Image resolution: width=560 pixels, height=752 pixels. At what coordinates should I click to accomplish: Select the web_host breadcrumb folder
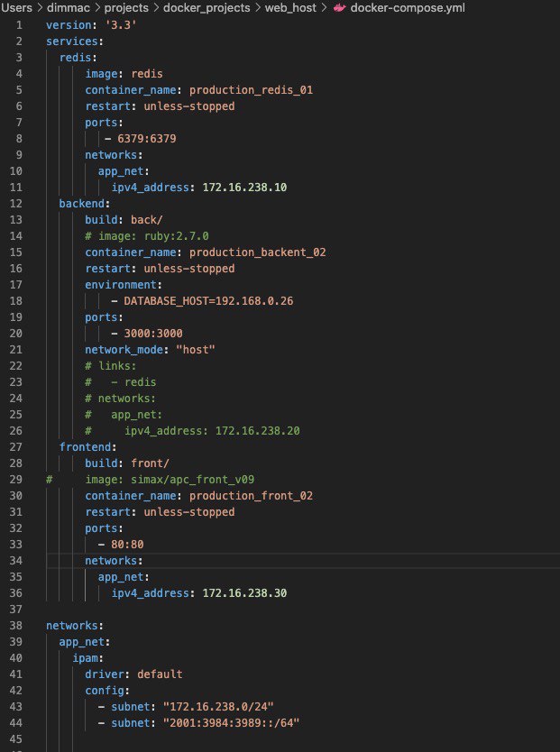tap(290, 8)
